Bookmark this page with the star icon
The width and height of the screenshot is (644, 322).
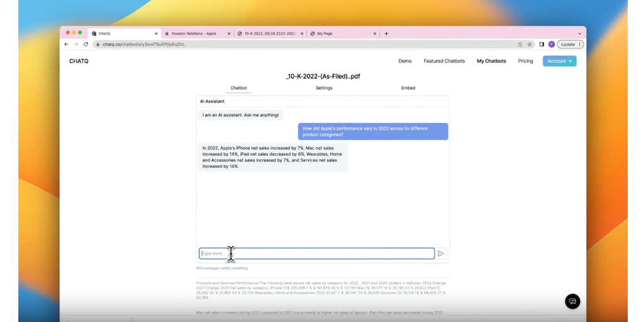tap(530, 45)
